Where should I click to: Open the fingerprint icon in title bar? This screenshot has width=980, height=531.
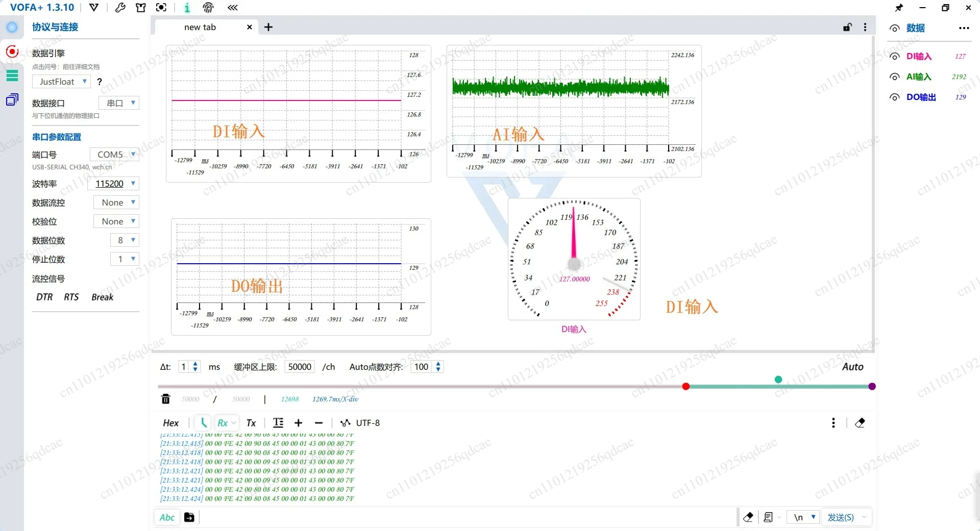(208, 8)
